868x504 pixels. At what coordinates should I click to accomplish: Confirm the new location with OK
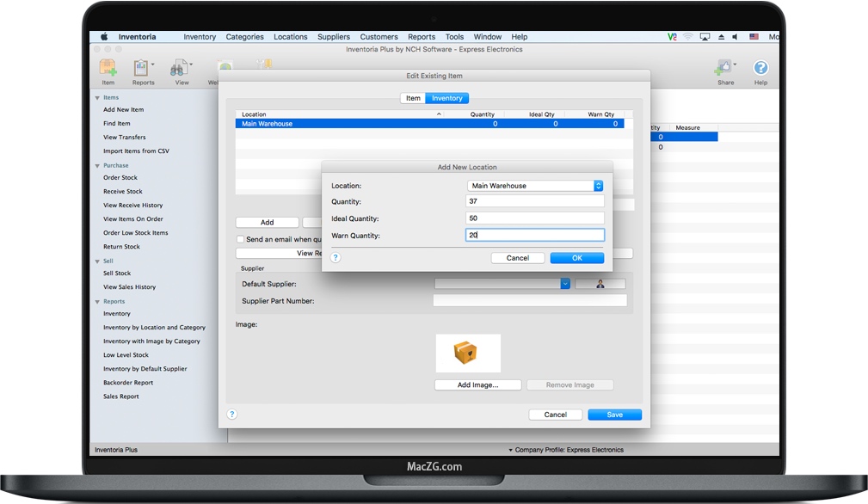tap(576, 257)
